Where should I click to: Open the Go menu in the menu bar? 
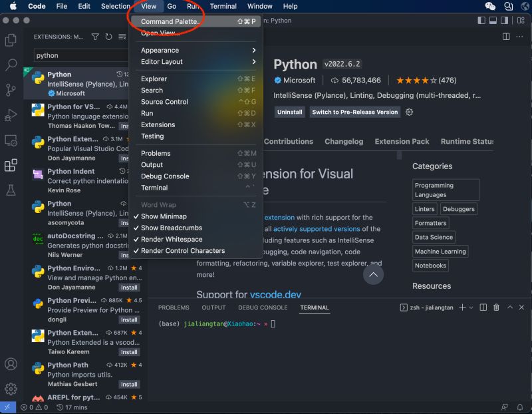172,6
